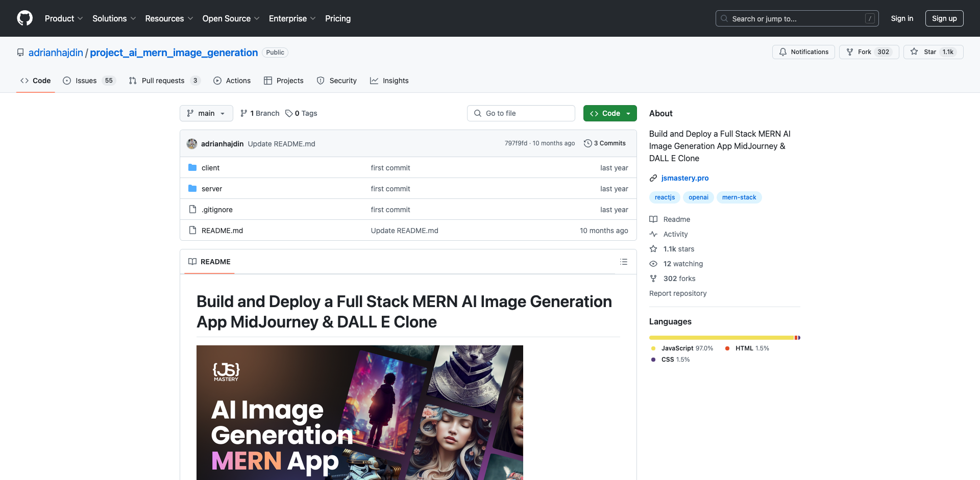Open the green Code dropdown arrow
Screen dimensions: 980x480
627,113
